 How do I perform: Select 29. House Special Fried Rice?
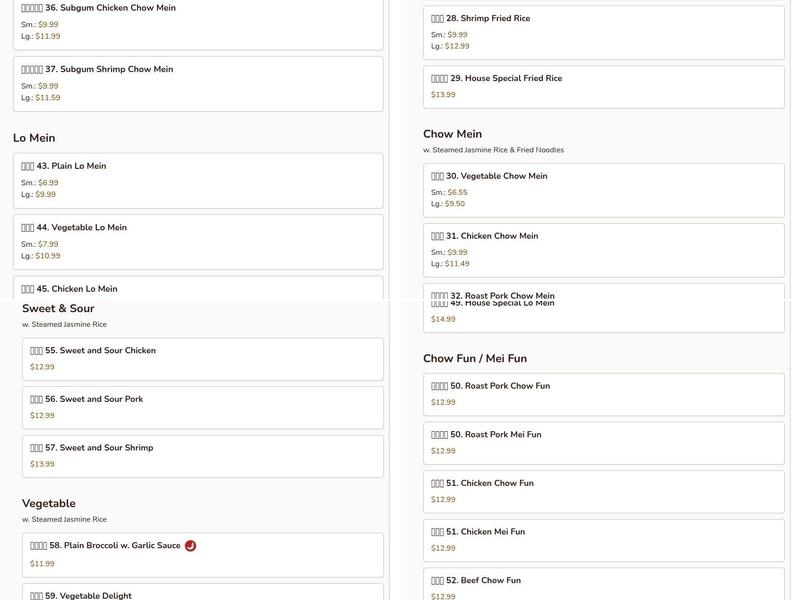point(604,86)
